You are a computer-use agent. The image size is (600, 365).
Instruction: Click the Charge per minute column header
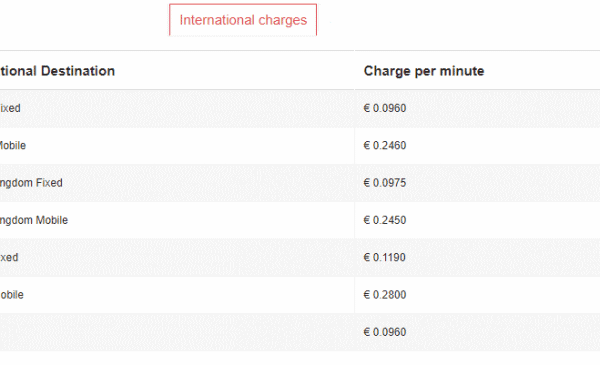point(424,71)
